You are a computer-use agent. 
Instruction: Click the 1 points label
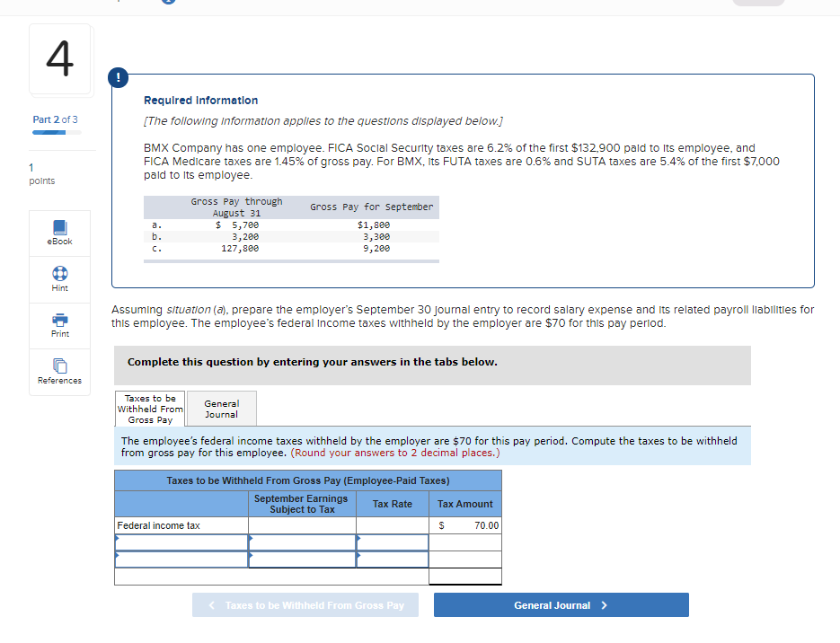[x=42, y=174]
